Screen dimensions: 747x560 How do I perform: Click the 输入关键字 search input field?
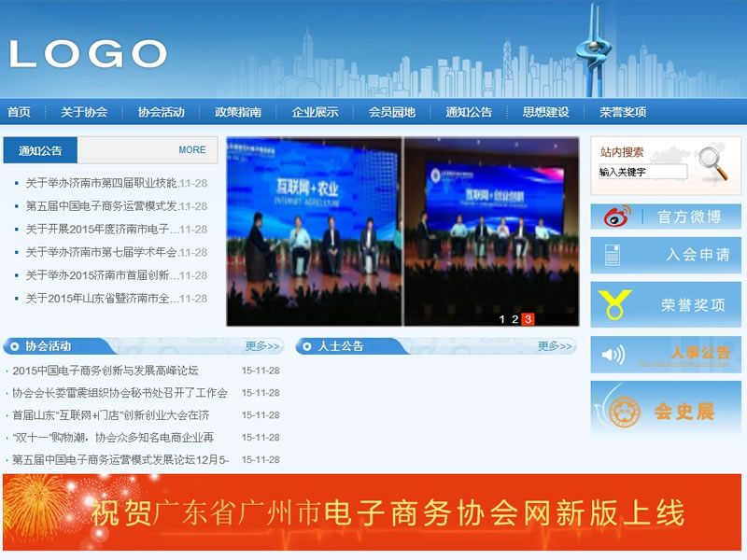pos(642,172)
